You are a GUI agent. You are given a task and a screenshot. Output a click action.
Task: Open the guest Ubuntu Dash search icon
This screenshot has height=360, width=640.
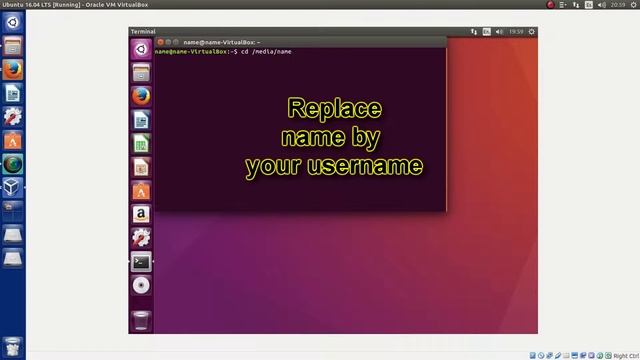click(x=141, y=49)
